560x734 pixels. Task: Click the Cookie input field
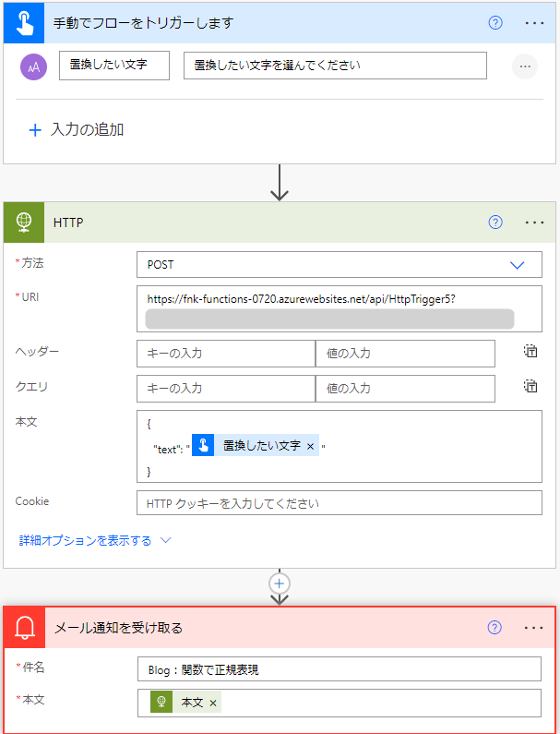coord(340,503)
